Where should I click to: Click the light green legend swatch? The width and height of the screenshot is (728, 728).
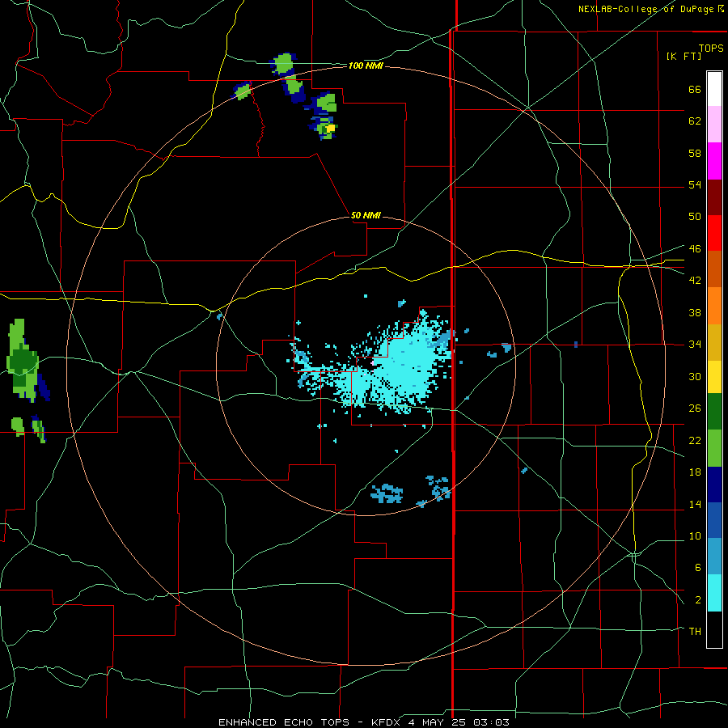click(714, 448)
